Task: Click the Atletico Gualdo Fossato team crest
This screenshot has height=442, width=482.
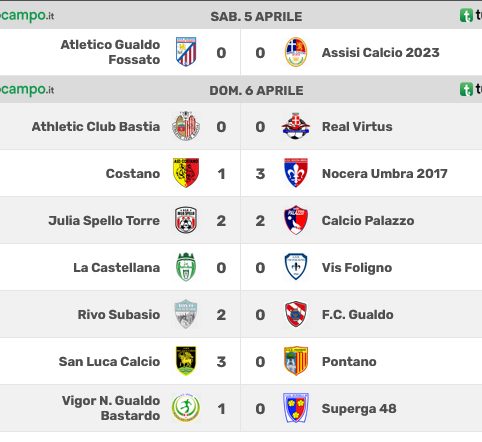Action: pyautogui.click(x=186, y=52)
